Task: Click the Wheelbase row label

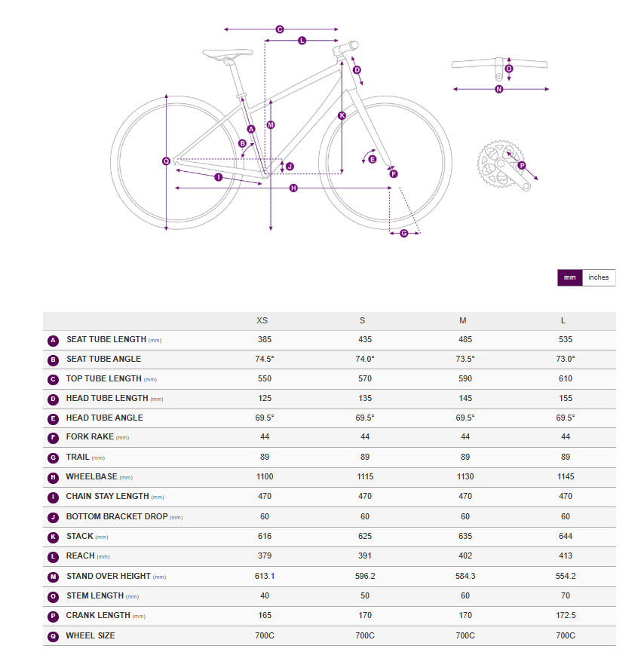Action: click(x=90, y=476)
